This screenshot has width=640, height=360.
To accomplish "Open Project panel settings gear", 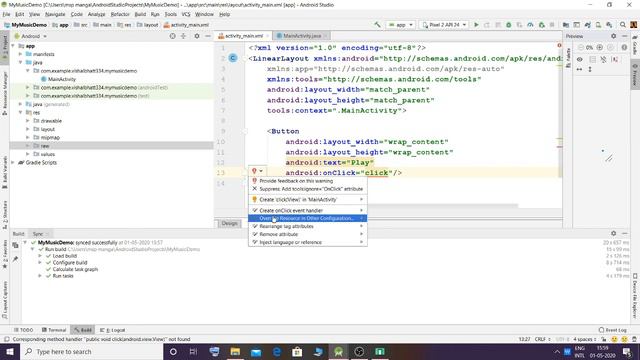I will click(x=197, y=36).
